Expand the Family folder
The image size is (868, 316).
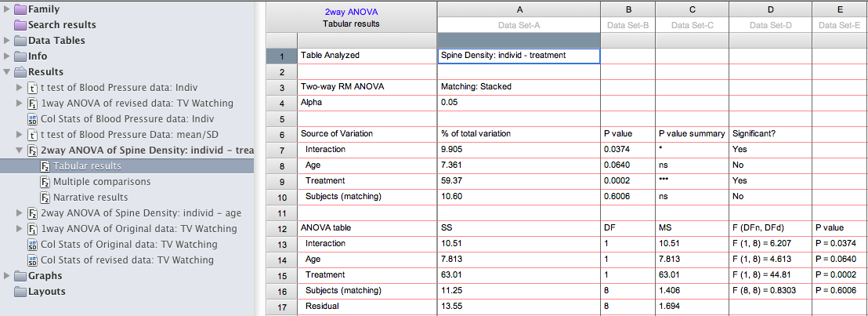click(x=7, y=9)
